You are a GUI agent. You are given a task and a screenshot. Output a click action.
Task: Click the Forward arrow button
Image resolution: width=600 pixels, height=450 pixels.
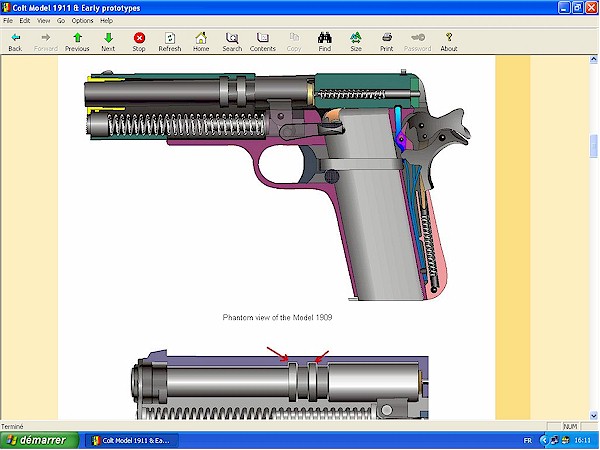[x=46, y=42]
